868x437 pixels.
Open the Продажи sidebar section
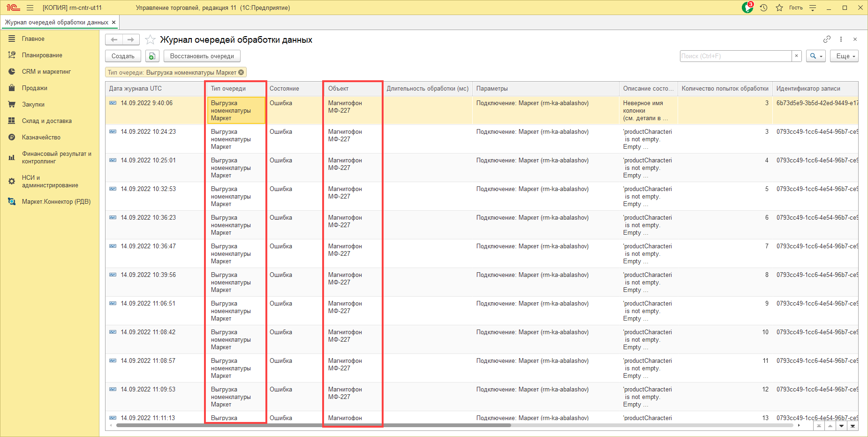click(34, 88)
